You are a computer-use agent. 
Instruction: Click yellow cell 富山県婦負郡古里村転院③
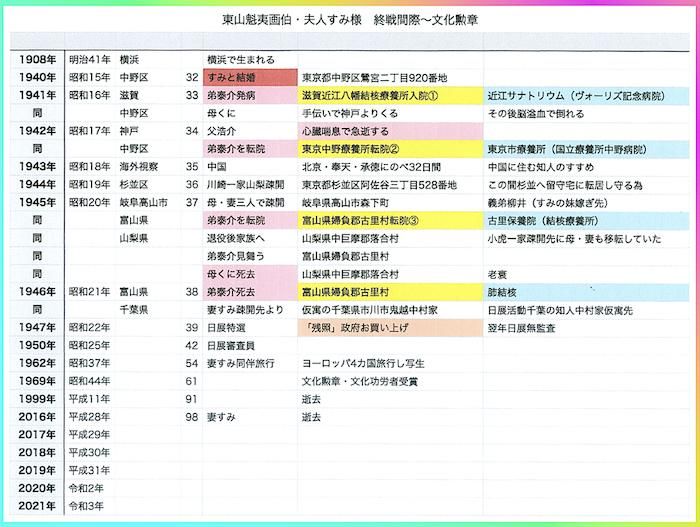click(x=391, y=220)
